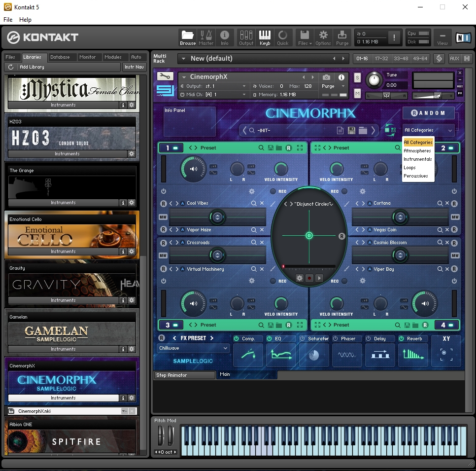The height and width of the screenshot is (471, 476).
Task: Expand the Chillwave FX preset dropdown
Action: (x=193, y=348)
